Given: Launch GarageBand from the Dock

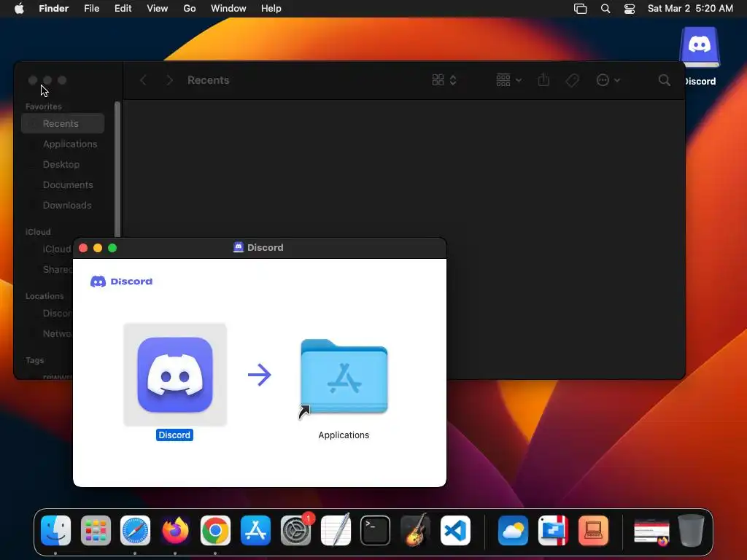Looking at the screenshot, I should coord(415,529).
